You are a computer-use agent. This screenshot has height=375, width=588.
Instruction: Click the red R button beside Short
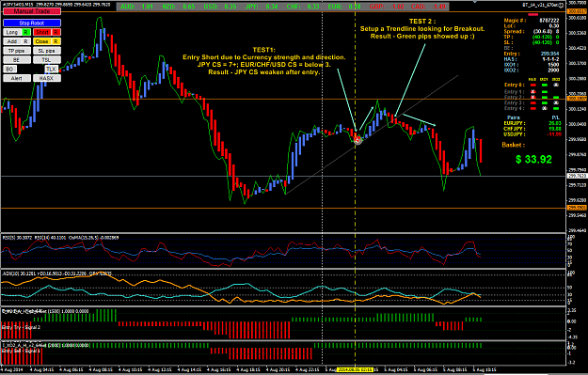click(x=56, y=32)
